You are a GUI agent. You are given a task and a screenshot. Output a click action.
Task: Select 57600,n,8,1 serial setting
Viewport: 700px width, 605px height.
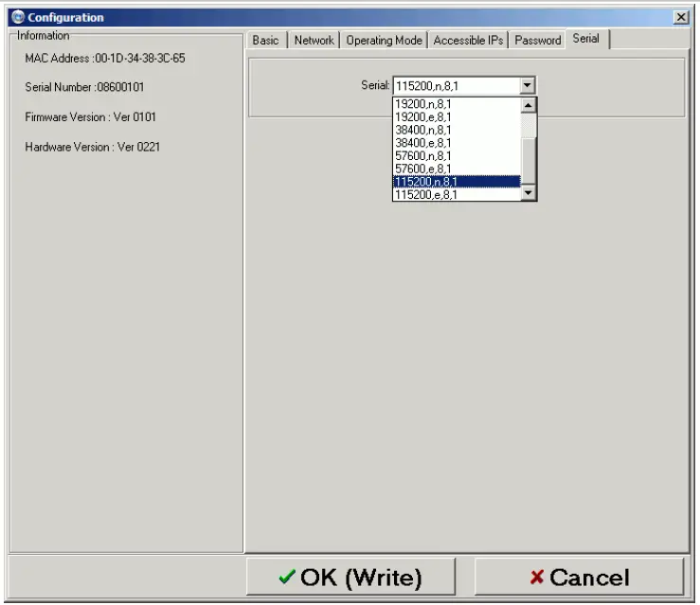[x=457, y=155]
